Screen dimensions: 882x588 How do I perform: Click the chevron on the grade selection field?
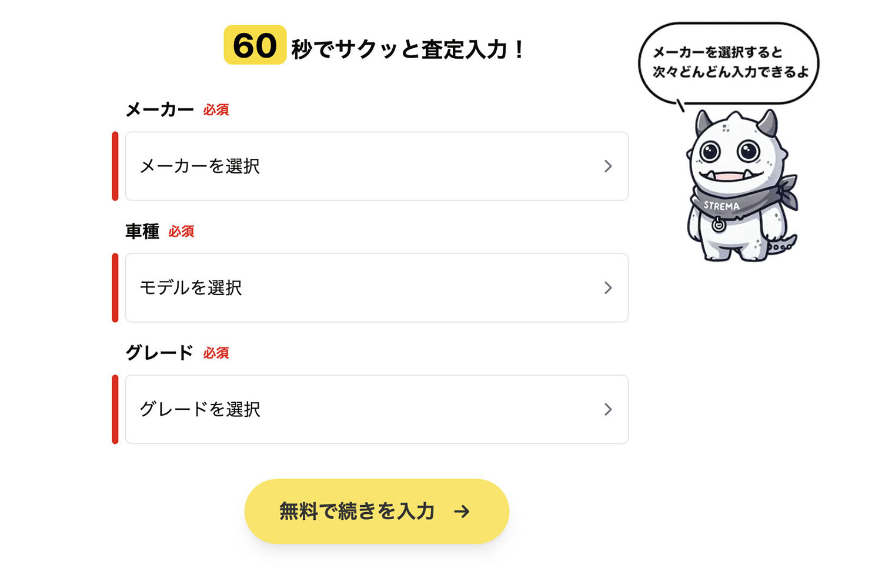tap(609, 410)
